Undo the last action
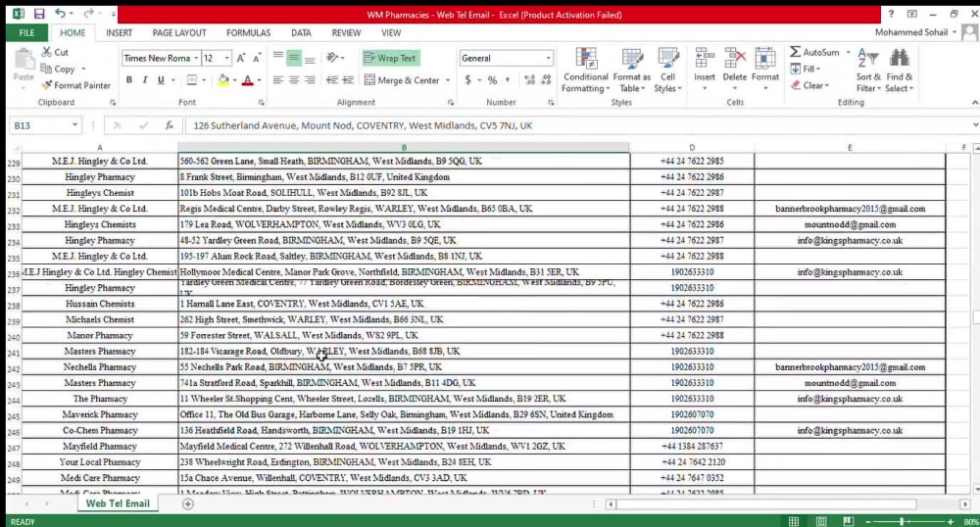This screenshot has width=980, height=527. point(60,14)
